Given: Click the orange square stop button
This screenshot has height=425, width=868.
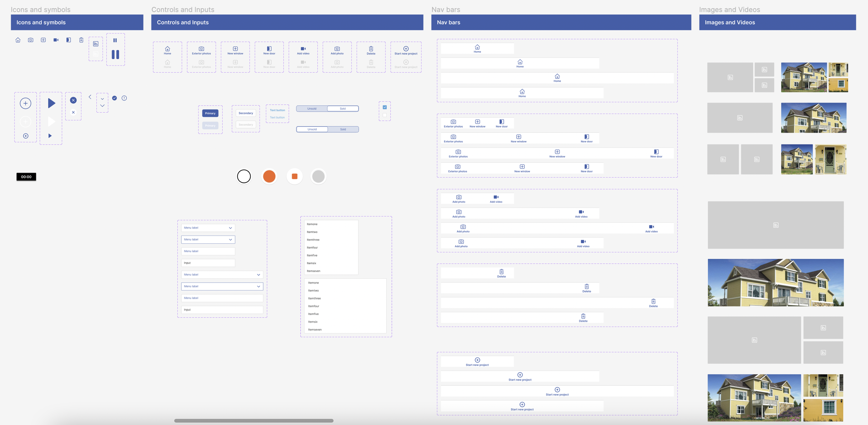Looking at the screenshot, I should pyautogui.click(x=294, y=177).
